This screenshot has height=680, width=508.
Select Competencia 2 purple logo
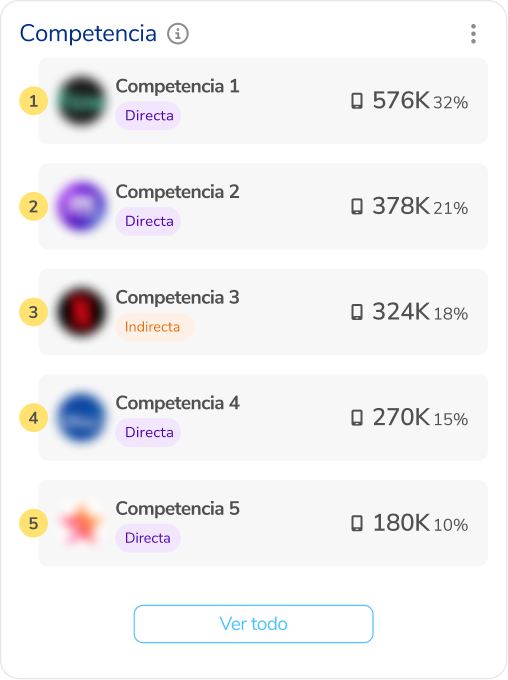coord(81,206)
